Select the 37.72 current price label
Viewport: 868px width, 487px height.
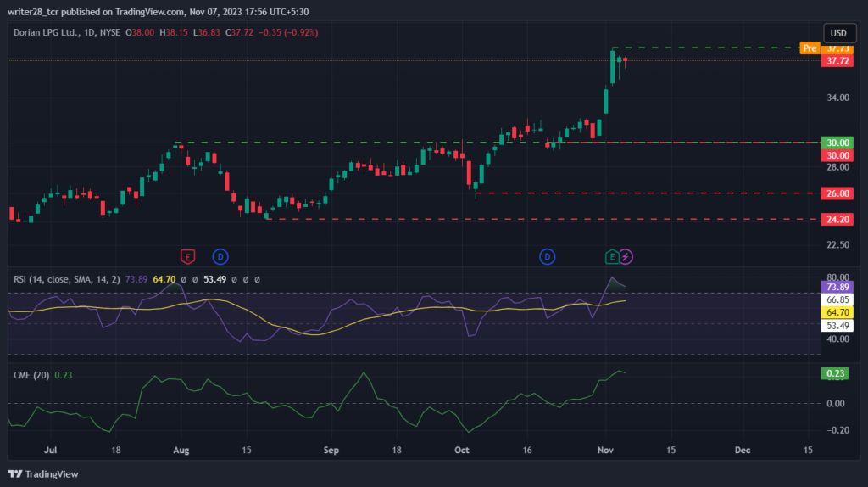tap(837, 61)
